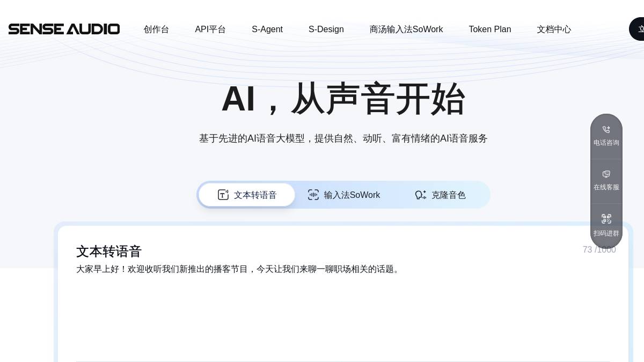Click the phone icon for 电话咨询
The height and width of the screenshot is (362, 644).
606,130
